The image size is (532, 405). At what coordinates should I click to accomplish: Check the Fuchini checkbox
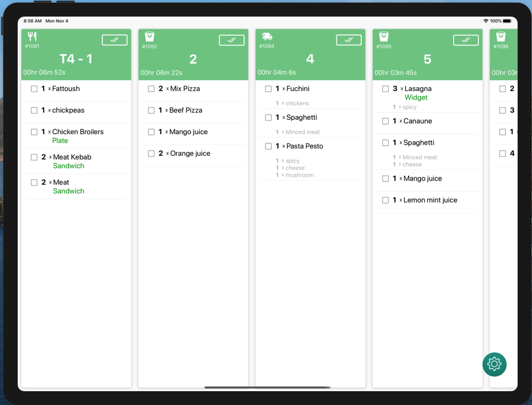point(268,89)
